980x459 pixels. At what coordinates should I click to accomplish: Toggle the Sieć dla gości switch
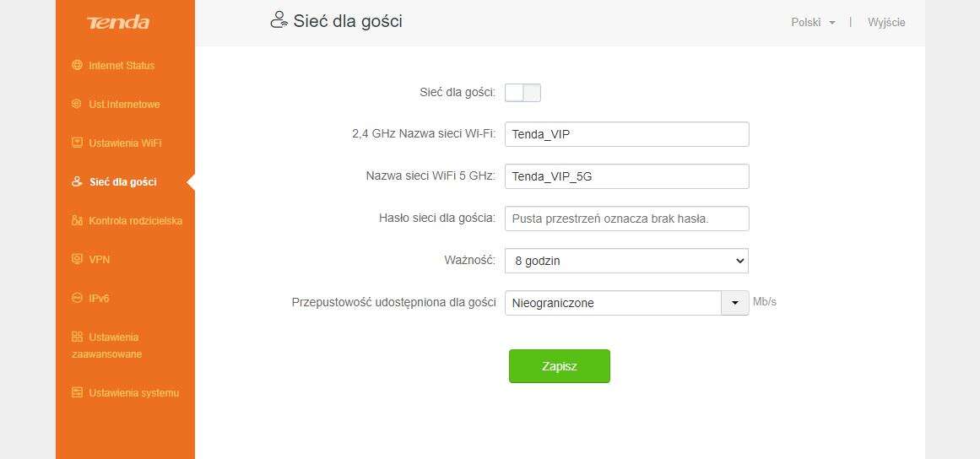[x=522, y=93]
